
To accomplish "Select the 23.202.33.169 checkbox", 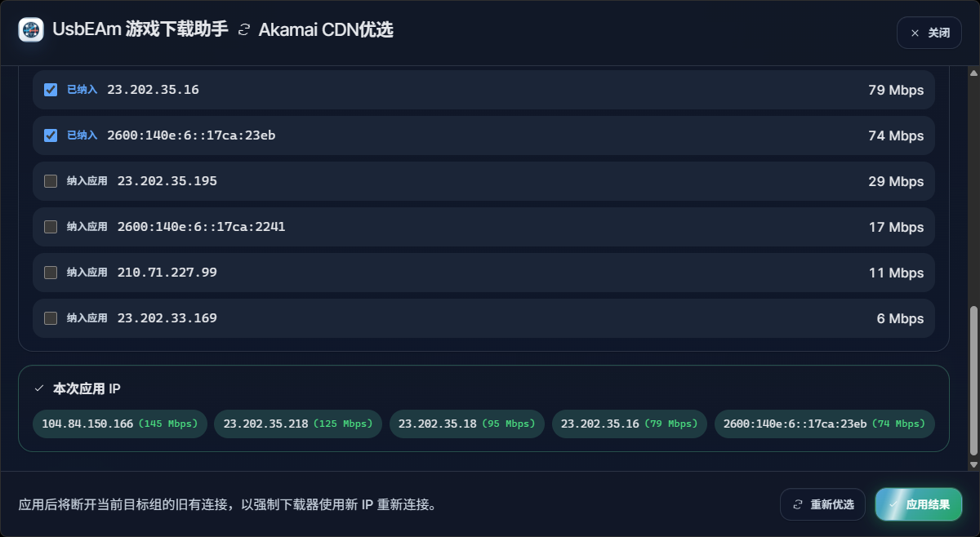I will coord(51,318).
